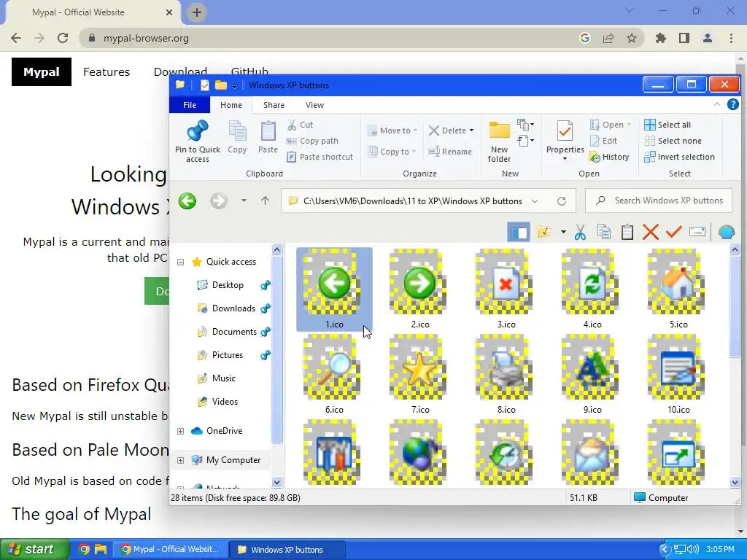The image size is (747, 560).
Task: Select the 3.ico file thumbnail
Action: coord(506,289)
